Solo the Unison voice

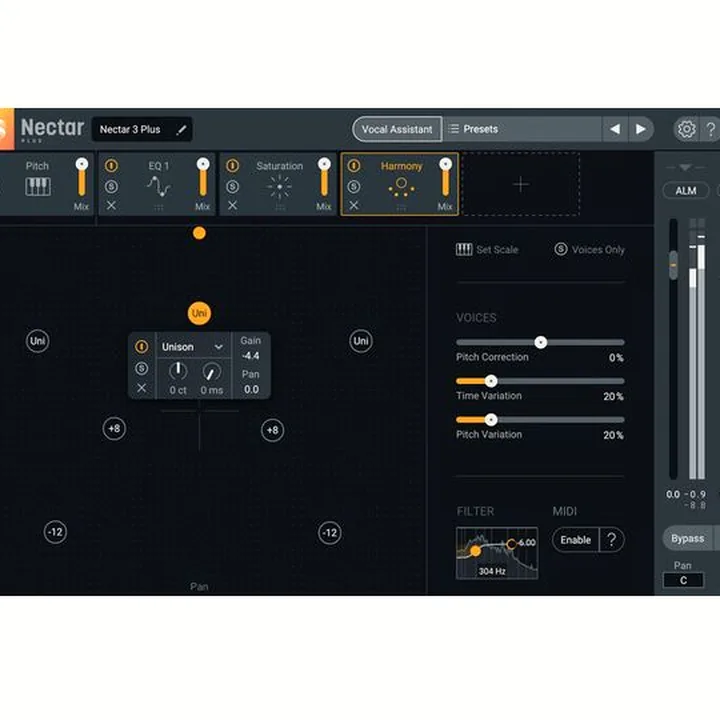coord(141,368)
